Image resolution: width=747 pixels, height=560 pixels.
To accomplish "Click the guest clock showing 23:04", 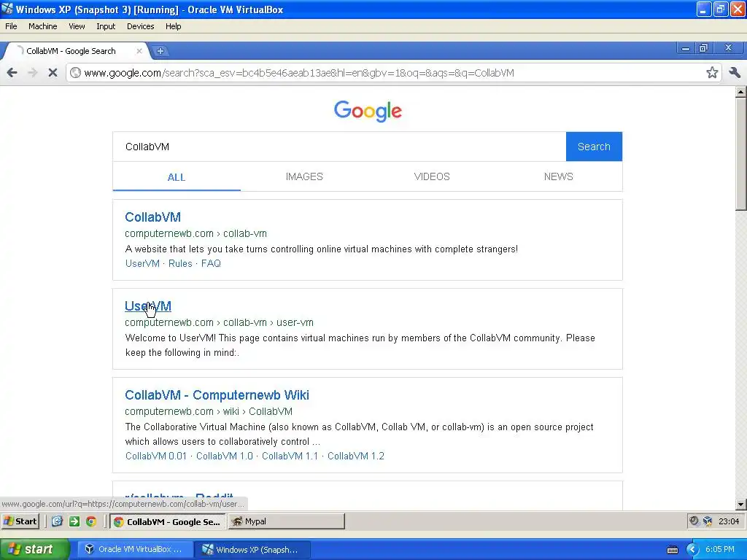I will click(x=729, y=521).
